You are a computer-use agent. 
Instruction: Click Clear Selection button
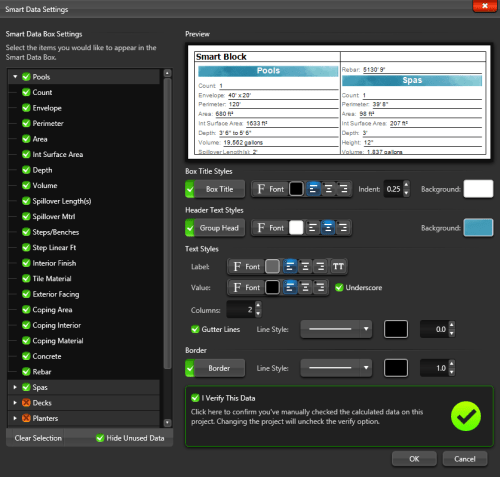coord(38,438)
